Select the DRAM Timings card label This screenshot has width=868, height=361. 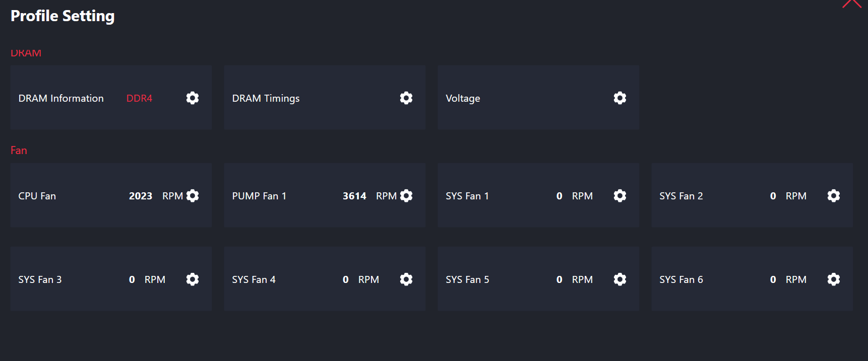tap(266, 98)
